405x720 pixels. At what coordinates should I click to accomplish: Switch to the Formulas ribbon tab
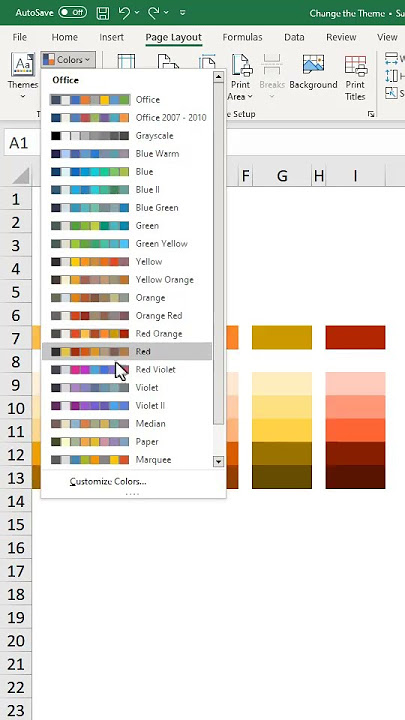pos(242,37)
